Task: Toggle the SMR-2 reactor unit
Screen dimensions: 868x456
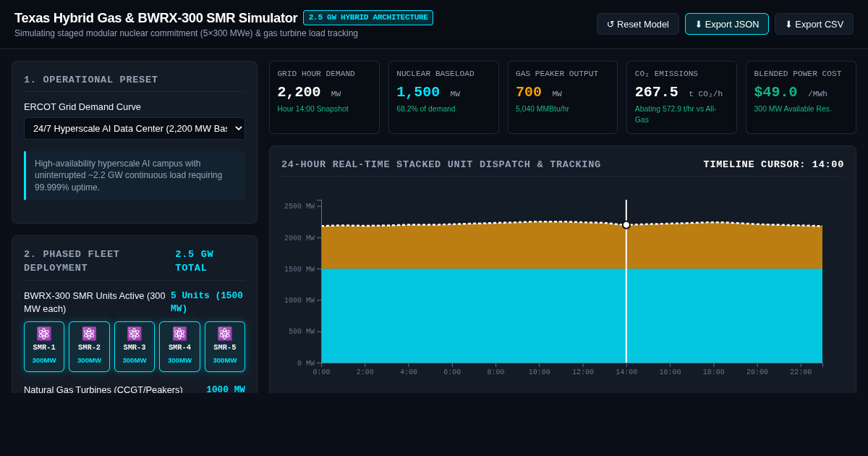Action: pyautogui.click(x=89, y=347)
